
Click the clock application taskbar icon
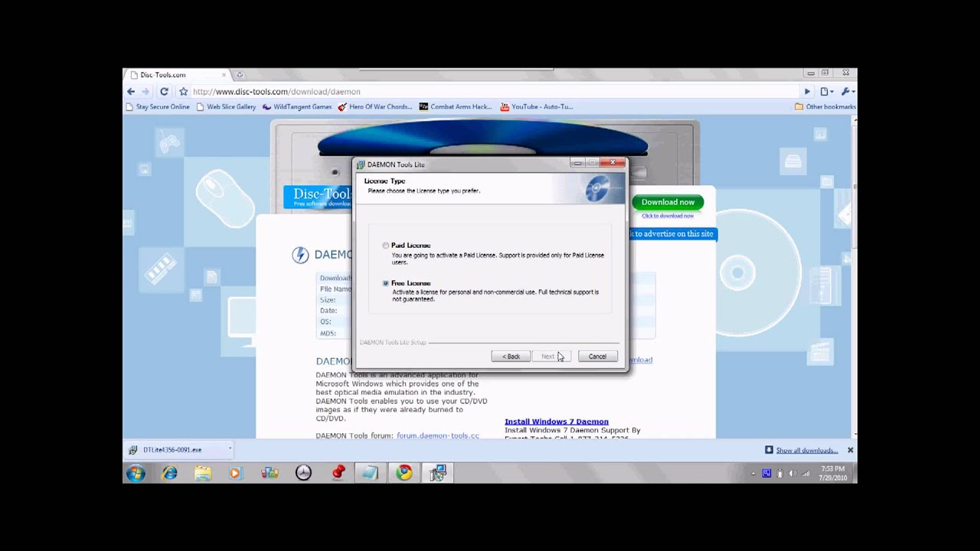[x=303, y=474]
